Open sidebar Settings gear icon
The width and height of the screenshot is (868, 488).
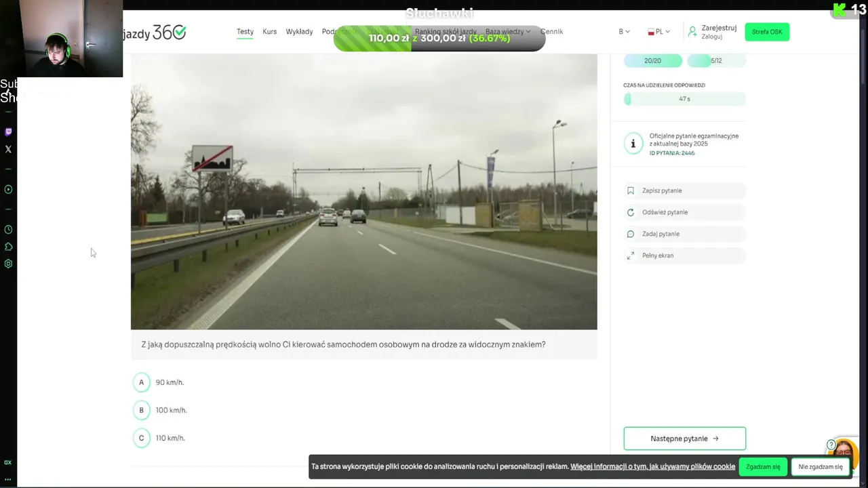[x=8, y=264]
